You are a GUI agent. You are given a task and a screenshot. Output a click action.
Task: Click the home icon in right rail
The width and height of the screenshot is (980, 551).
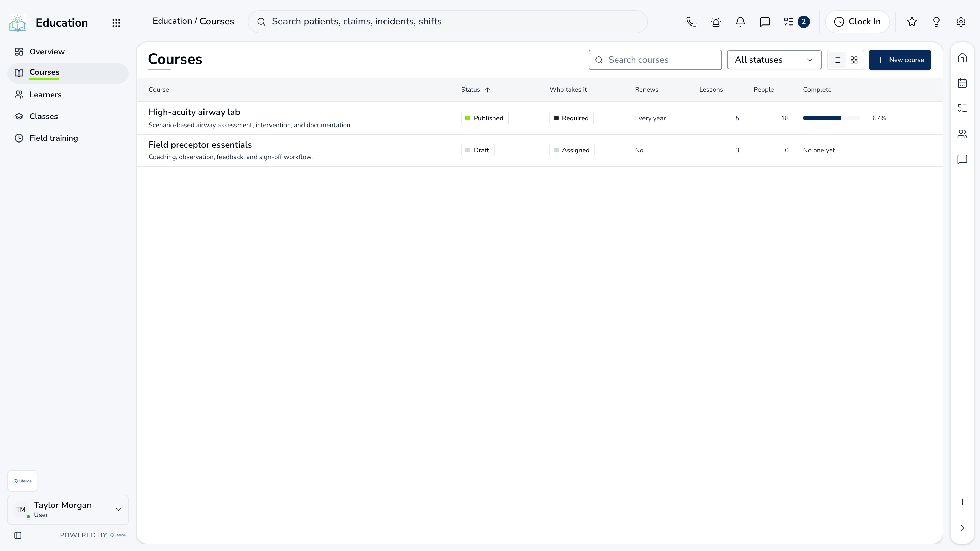point(962,58)
